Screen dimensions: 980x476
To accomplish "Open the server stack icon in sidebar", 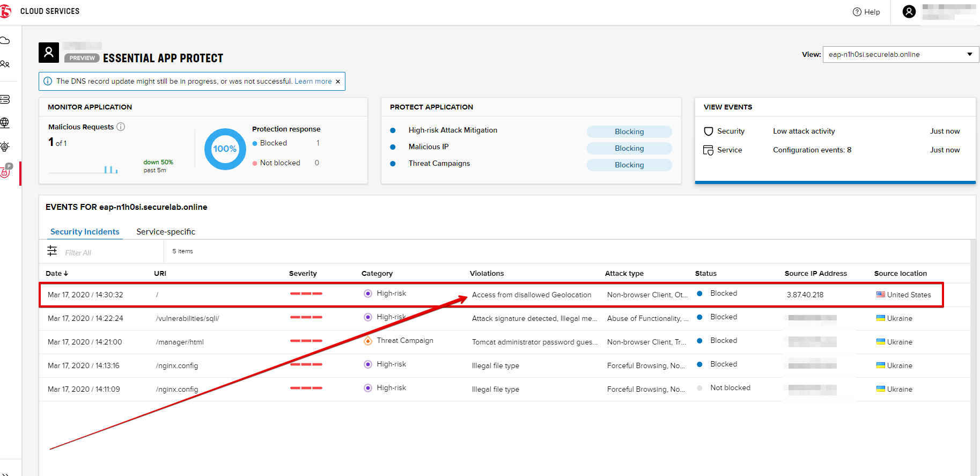I will [x=5, y=99].
